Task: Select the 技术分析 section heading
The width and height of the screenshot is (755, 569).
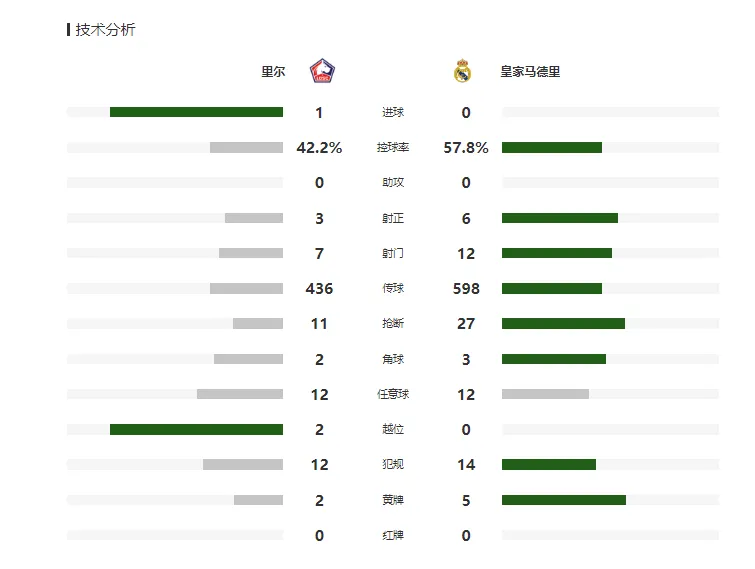Action: click(105, 30)
